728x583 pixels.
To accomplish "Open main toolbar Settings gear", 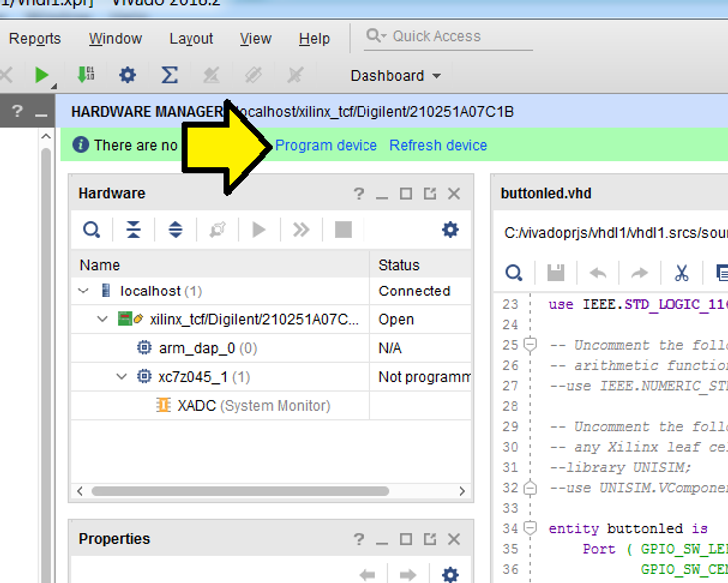I will point(127,75).
